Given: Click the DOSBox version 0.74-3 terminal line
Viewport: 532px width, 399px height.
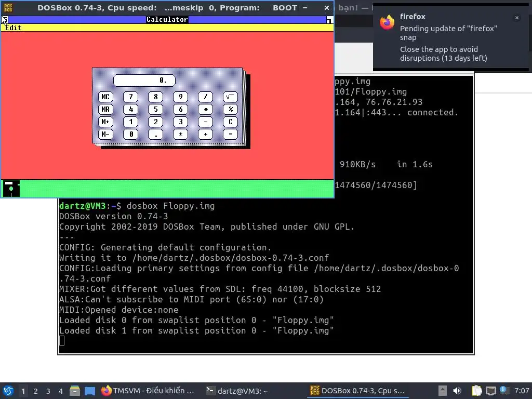Looking at the screenshot, I should pyautogui.click(x=114, y=217).
